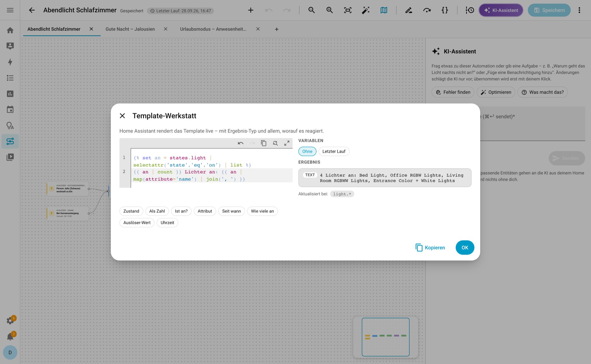Undo in the template editor

[241, 143]
